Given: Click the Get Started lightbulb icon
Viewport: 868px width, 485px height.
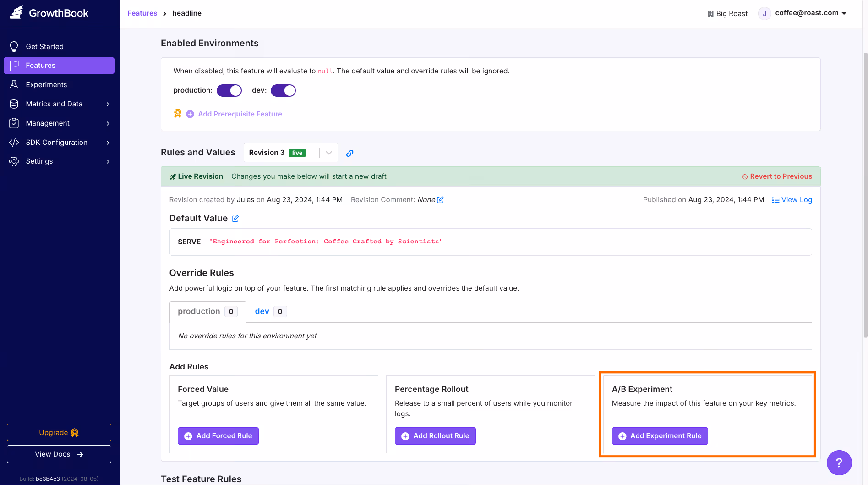Looking at the screenshot, I should point(14,46).
